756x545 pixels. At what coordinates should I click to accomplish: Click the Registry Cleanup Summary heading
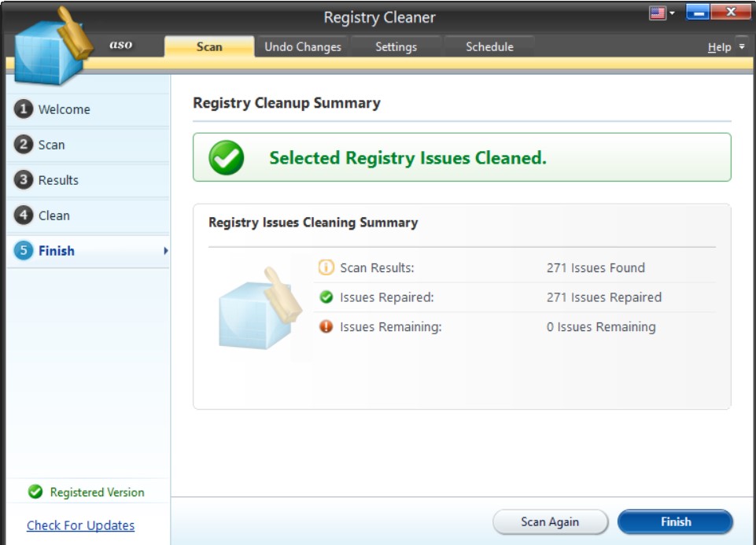(286, 103)
